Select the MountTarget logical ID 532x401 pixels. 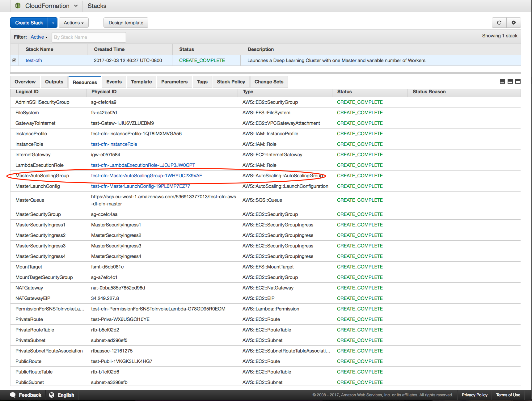tap(29, 267)
